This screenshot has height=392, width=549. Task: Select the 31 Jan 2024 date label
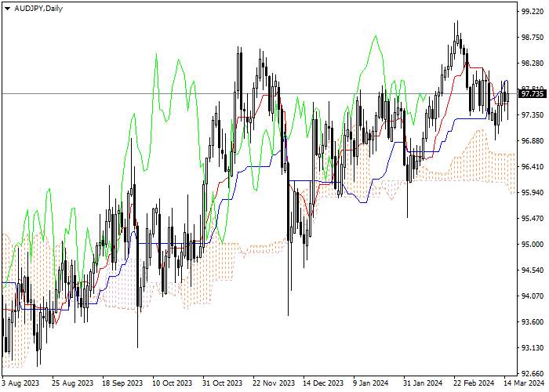tap(423, 383)
